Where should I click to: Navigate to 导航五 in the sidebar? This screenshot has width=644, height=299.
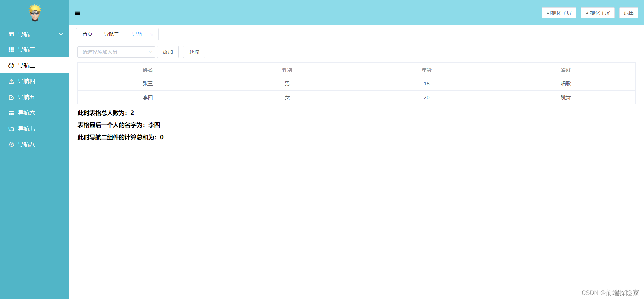pos(35,97)
